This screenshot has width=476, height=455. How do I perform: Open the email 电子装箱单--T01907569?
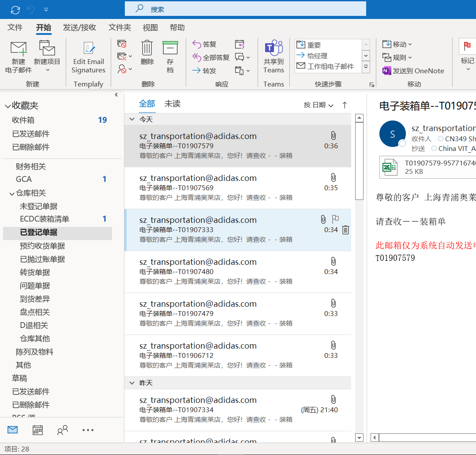click(238, 188)
